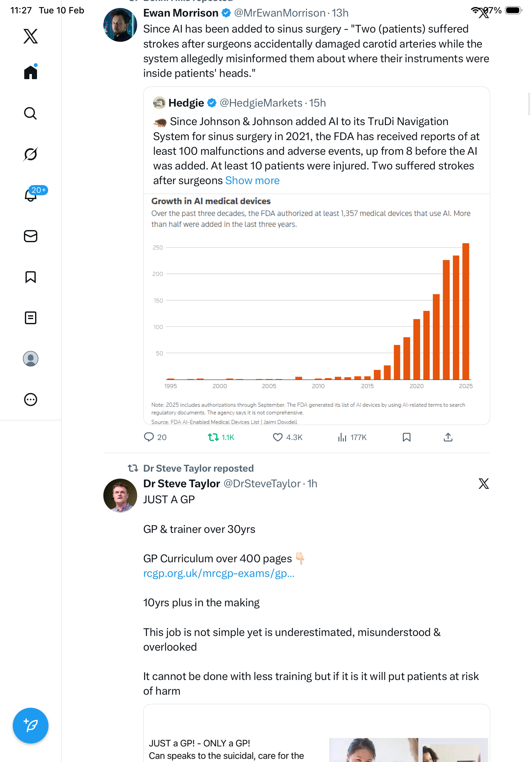Open Lists in the sidebar
The image size is (532, 762).
pyautogui.click(x=31, y=318)
